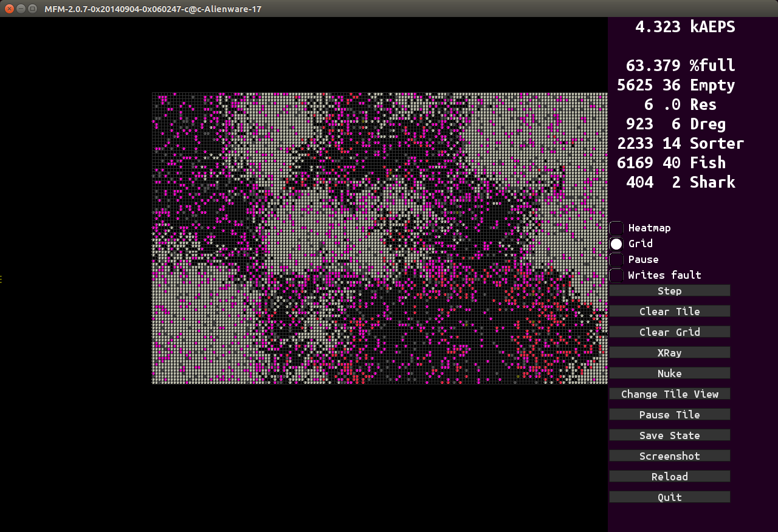This screenshot has width=778, height=532.
Task: Enable the Writes fault checkbox
Action: [x=616, y=276]
